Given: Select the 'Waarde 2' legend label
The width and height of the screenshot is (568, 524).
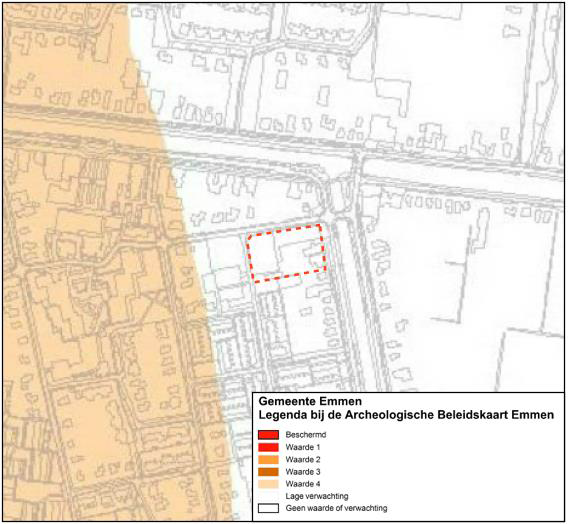Looking at the screenshot, I should (x=303, y=460).
